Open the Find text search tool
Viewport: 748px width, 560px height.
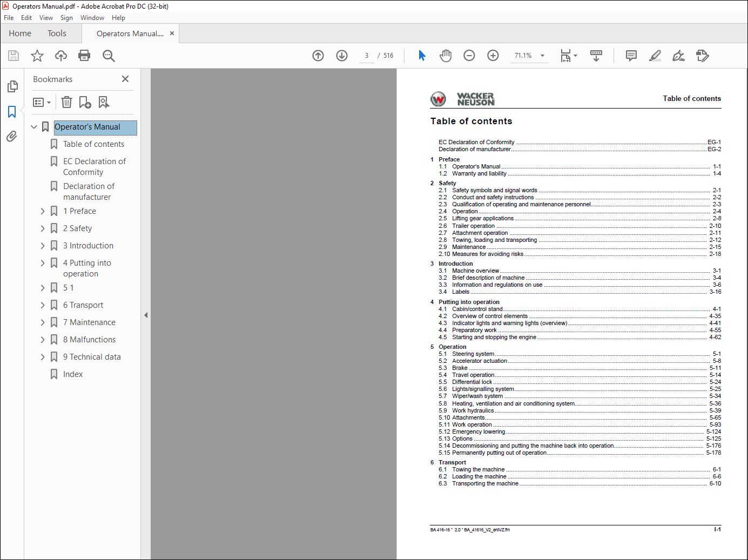109,56
